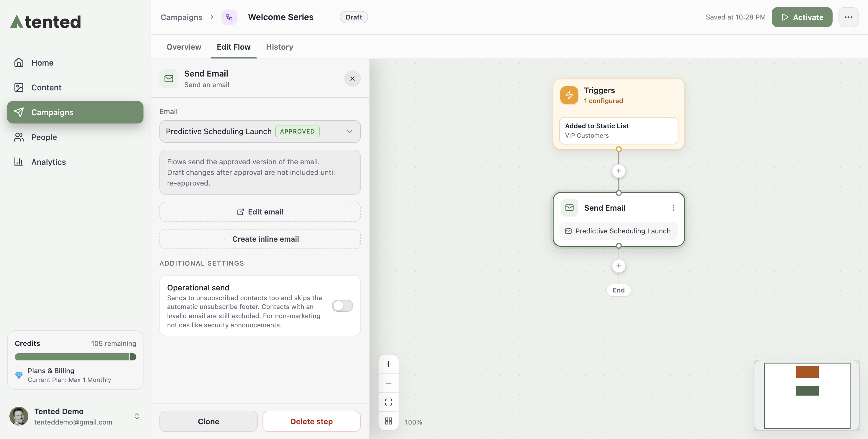Close the Send Email panel

click(352, 78)
